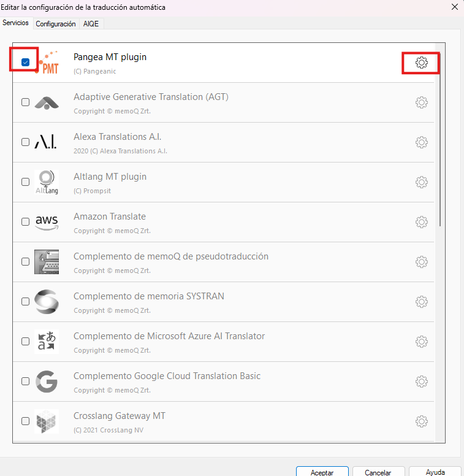Click the pseudotranslation typewriter icon
Viewport: 464px width, 476px height.
(x=47, y=262)
